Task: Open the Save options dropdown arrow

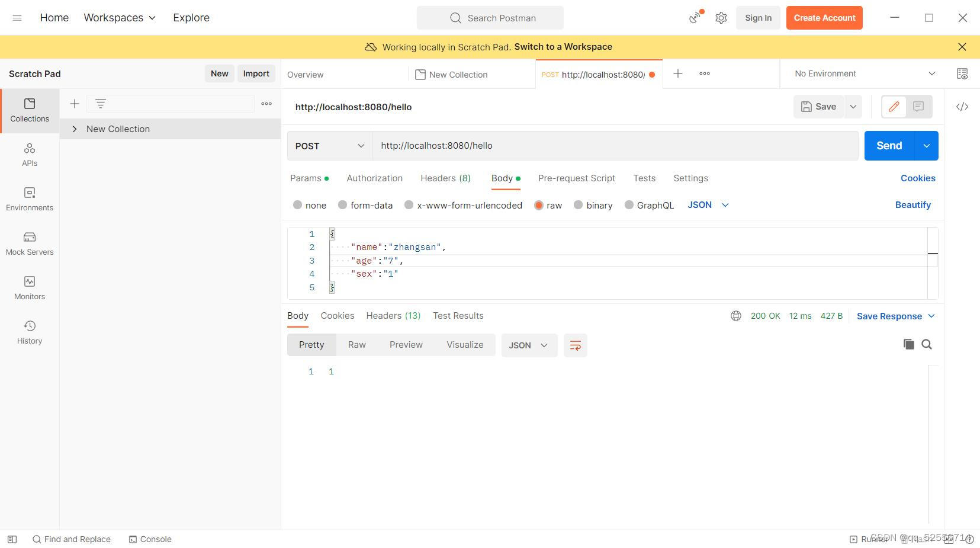Action: [x=853, y=107]
